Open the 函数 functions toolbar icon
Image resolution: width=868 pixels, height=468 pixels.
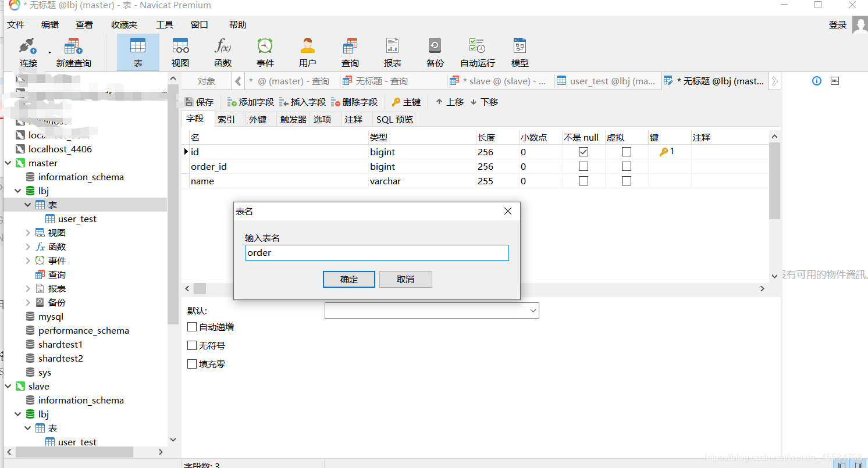[x=223, y=52]
